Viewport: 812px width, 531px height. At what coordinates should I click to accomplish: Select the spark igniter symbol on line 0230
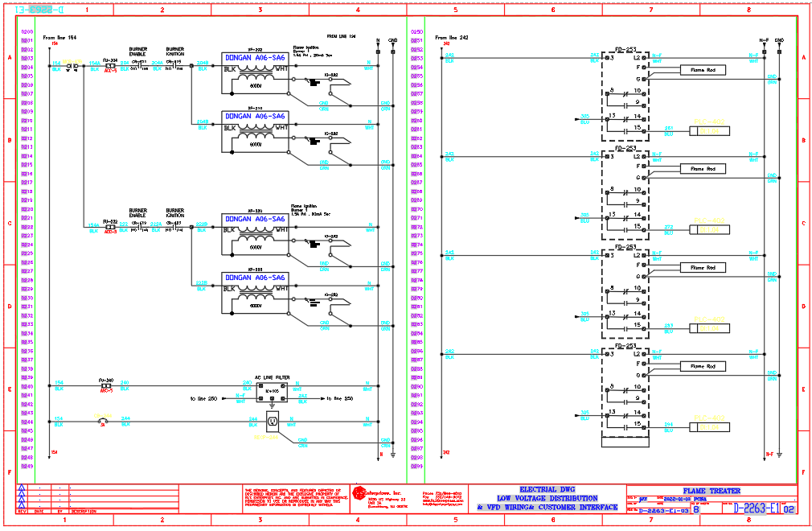point(313,302)
